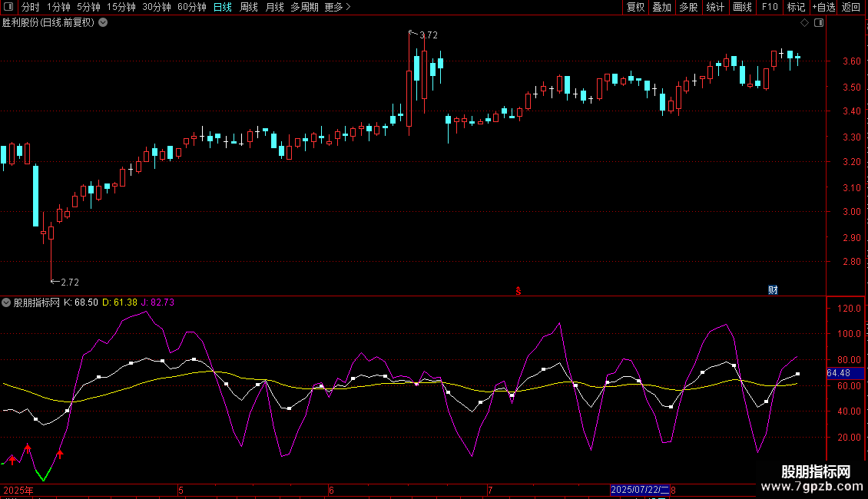Toggle the right side panel icon
This screenshot has height=499, width=868.
(x=819, y=23)
